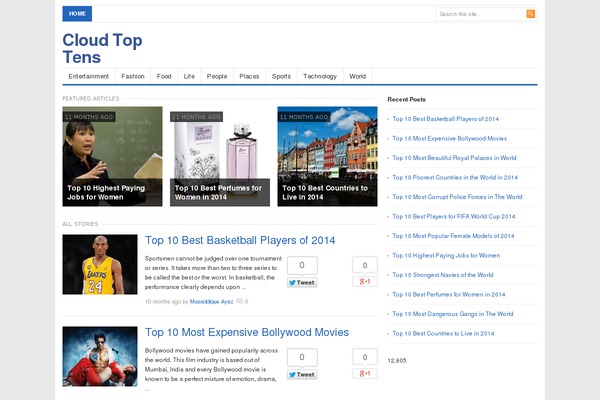Click Google +1 button for Basketball Players article

365,281
